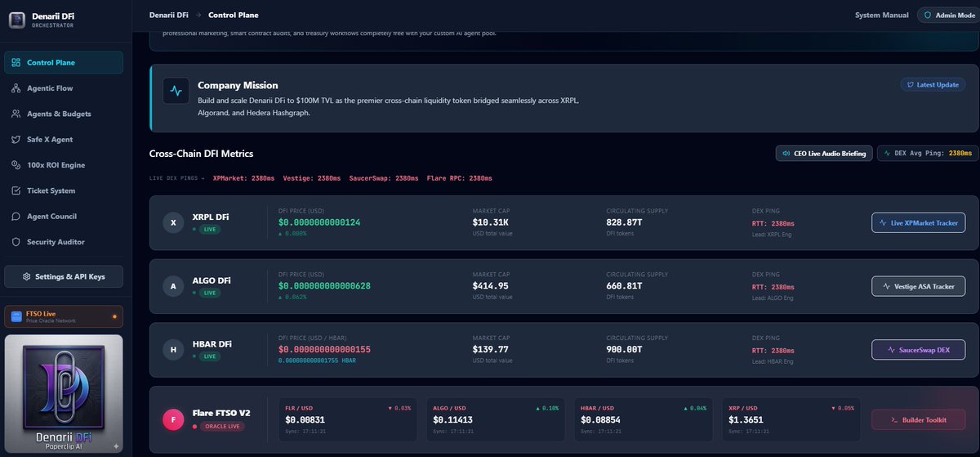Image resolution: width=980 pixels, height=457 pixels.
Task: Open Control Plane in the sidebar
Action: pyautogui.click(x=64, y=63)
